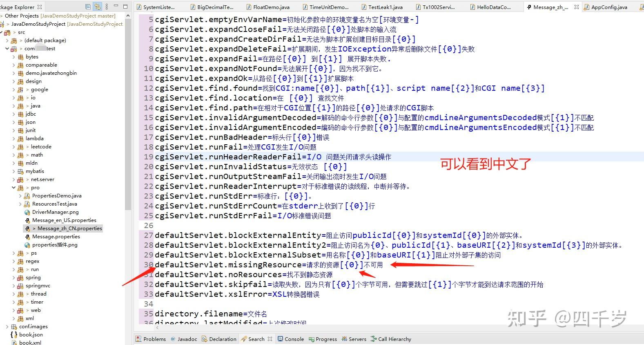This screenshot has height=345, width=644.
Task: Select the TestLeak1.java tab
Action: tap(382, 7)
